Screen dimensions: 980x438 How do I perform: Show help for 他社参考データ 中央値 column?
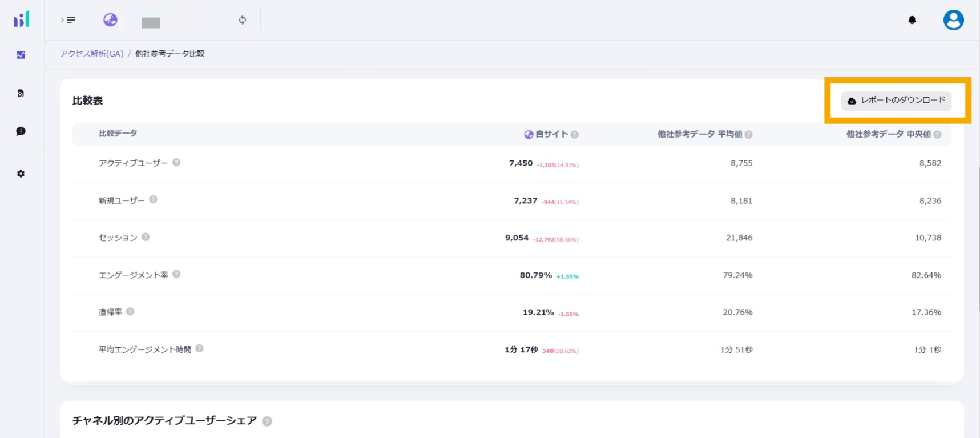point(937,135)
